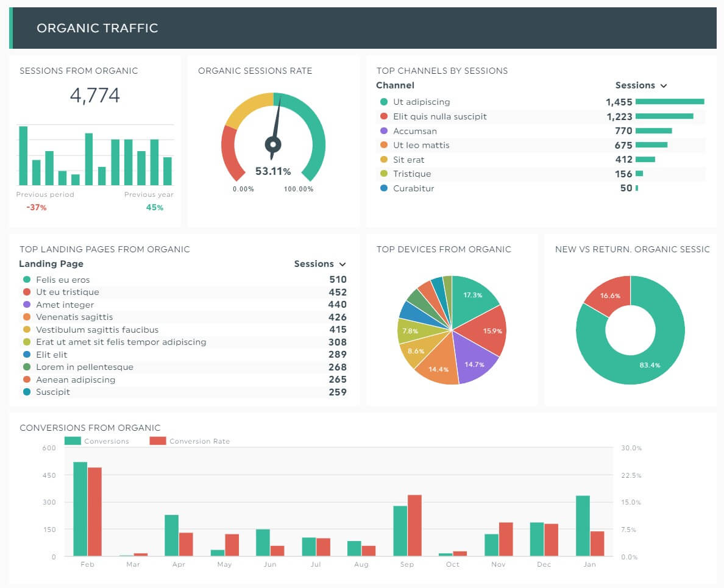
Task: Sort by the Channel column header
Action: click(396, 85)
